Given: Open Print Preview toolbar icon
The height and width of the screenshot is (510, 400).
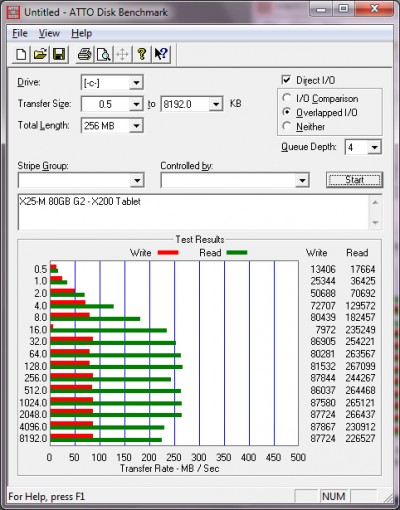Looking at the screenshot, I should coord(103,54).
